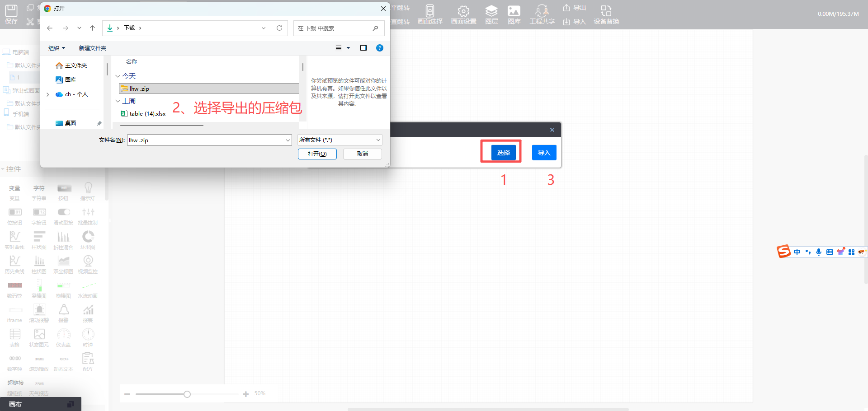Click the 打开(O) button
This screenshot has width=868, height=411.
[317, 154]
